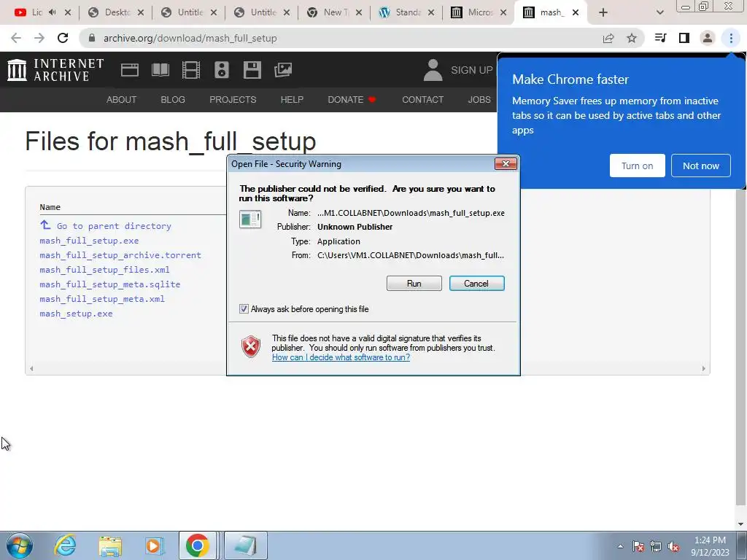747x560 pixels.
Task: Open the CONTACT menu item
Action: tap(422, 99)
